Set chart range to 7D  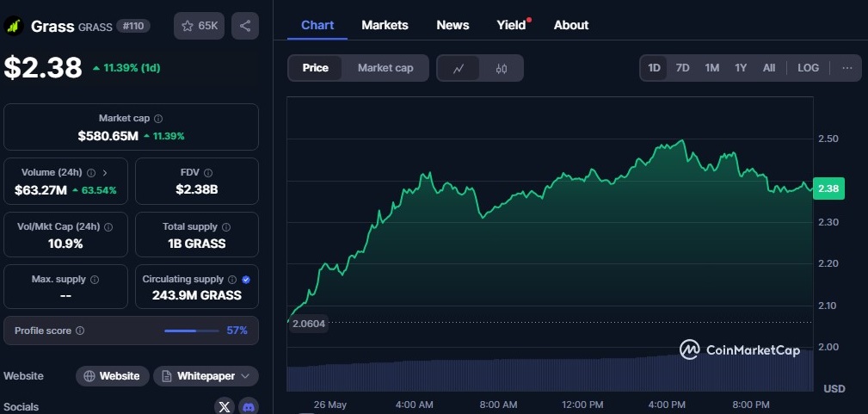tap(682, 68)
